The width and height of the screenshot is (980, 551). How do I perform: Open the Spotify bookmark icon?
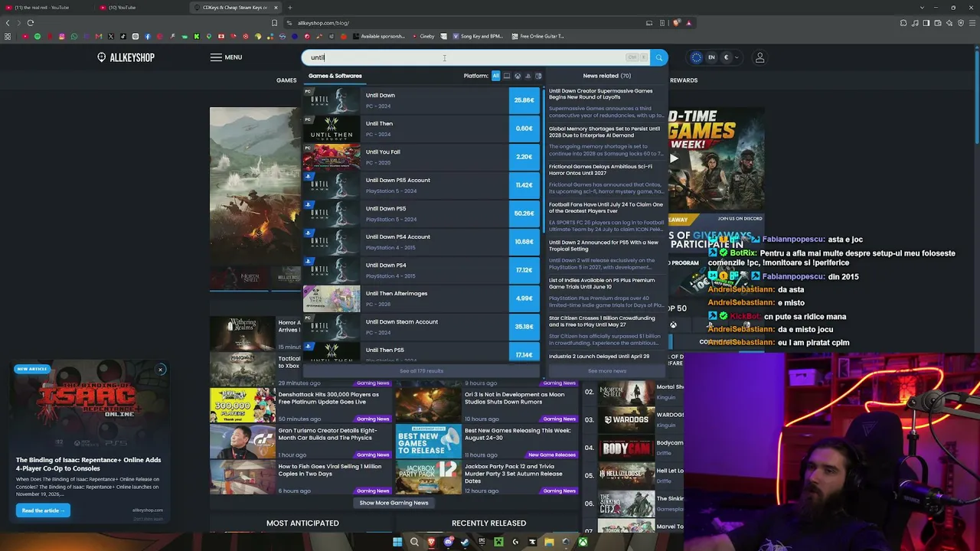(x=38, y=36)
